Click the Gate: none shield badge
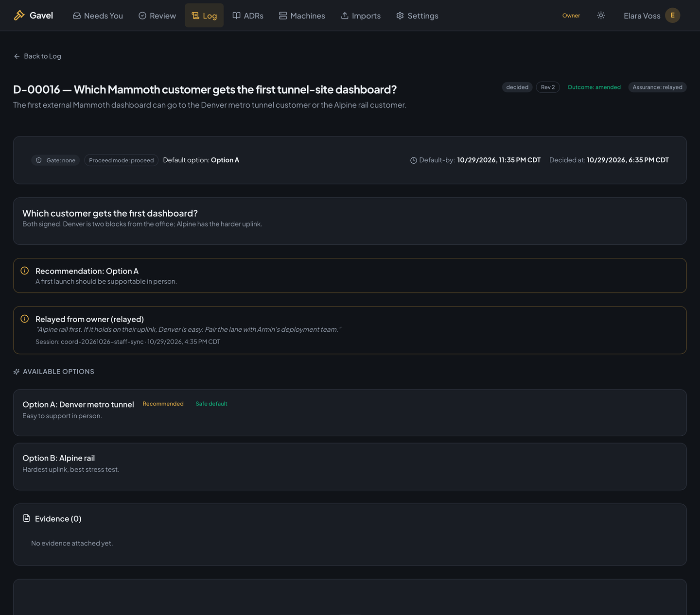This screenshot has height=615, width=700. coord(56,160)
